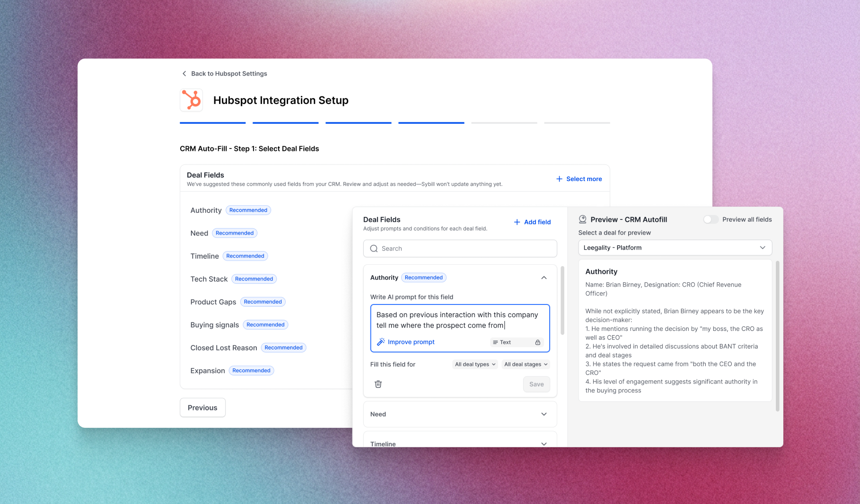Go to the fourth setup progress step
The height and width of the screenshot is (504, 860).
[431, 123]
